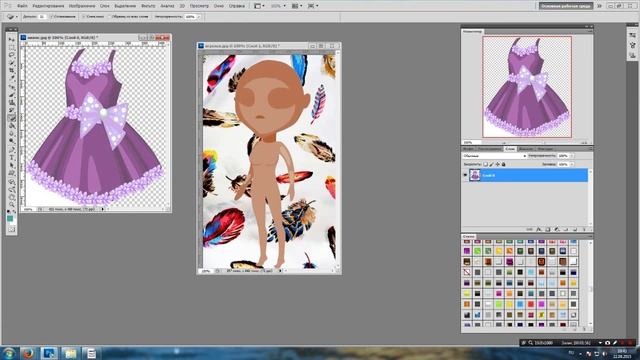This screenshot has width=640, height=360.
Task: Open the Выделение menu
Action: [125, 6]
